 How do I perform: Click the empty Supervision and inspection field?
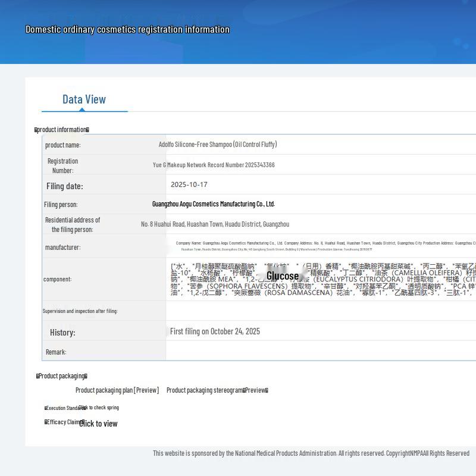click(320, 311)
